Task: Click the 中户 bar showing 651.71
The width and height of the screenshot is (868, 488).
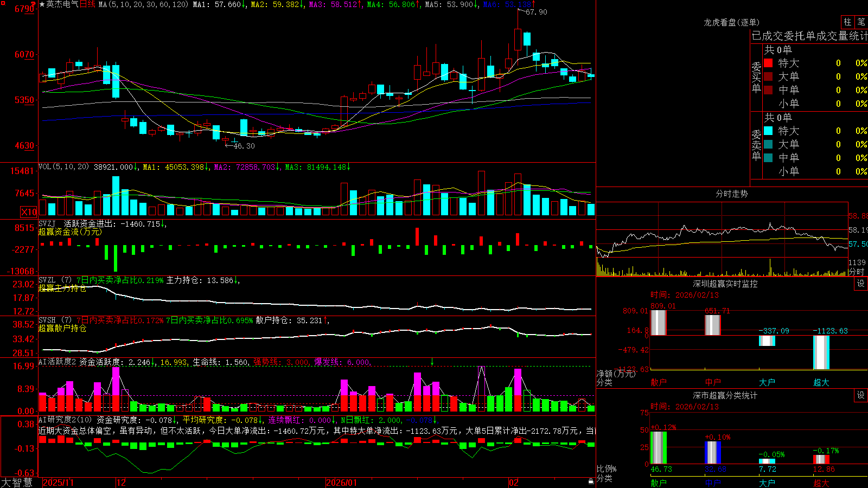Action: point(713,325)
